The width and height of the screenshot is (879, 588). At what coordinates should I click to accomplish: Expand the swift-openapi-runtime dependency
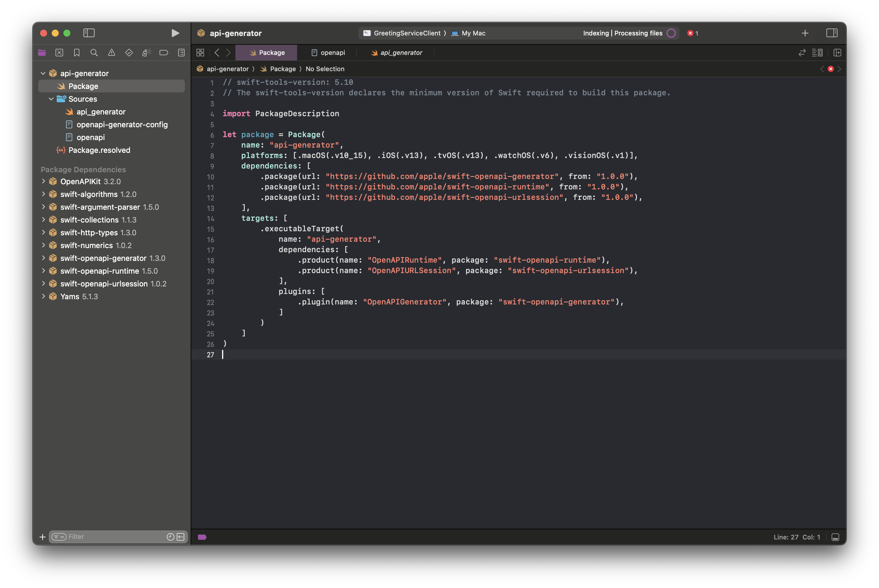(44, 271)
